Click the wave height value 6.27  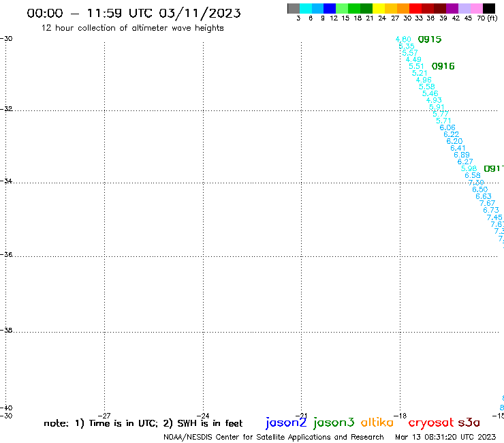tap(465, 162)
